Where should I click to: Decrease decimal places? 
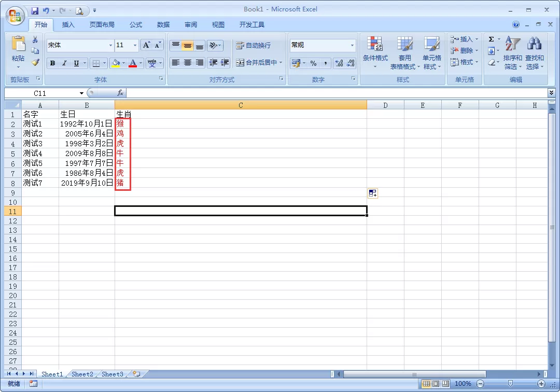351,63
